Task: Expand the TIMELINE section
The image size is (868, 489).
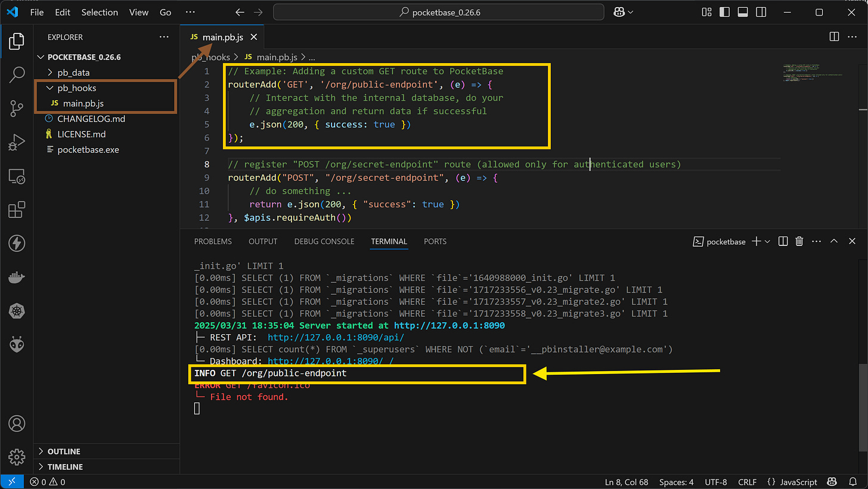Action: pos(64,467)
